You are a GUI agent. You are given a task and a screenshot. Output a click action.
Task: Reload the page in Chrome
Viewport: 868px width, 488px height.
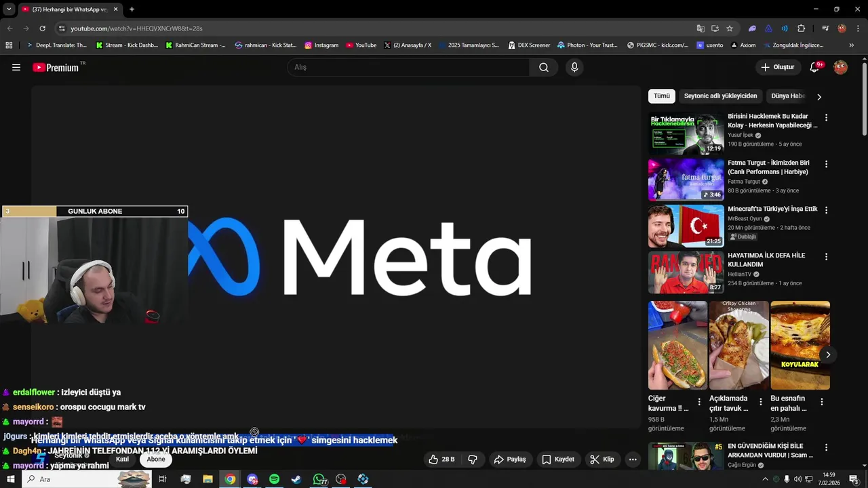click(42, 28)
